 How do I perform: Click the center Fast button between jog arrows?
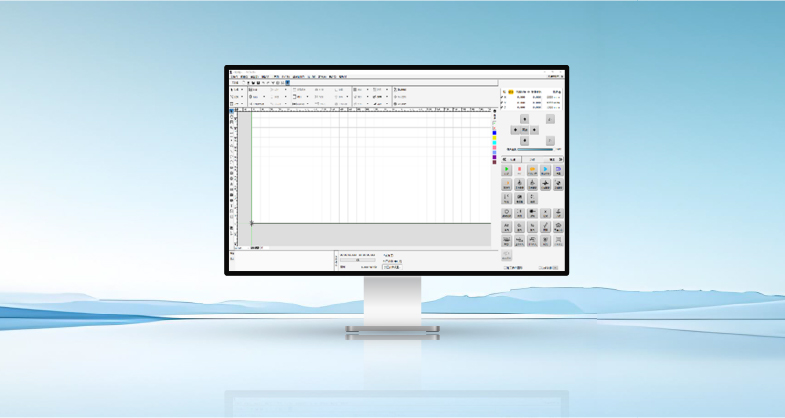point(525,129)
